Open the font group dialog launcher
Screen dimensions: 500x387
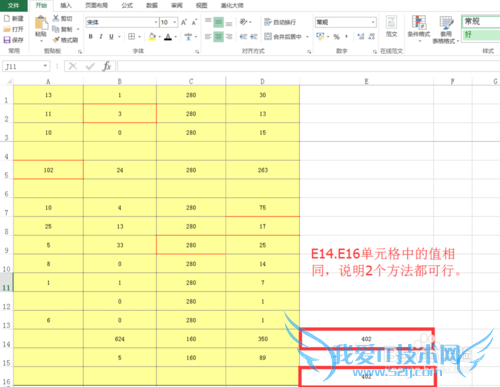pyautogui.click(x=197, y=52)
